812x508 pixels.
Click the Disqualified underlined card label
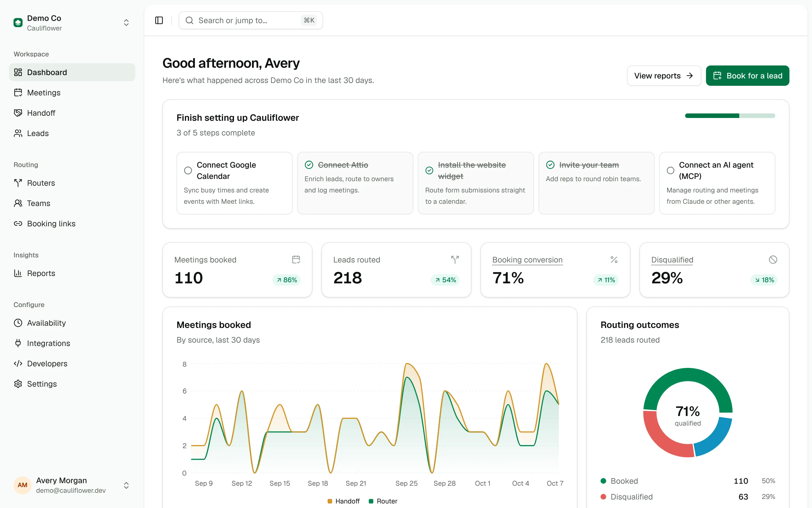[x=672, y=260]
